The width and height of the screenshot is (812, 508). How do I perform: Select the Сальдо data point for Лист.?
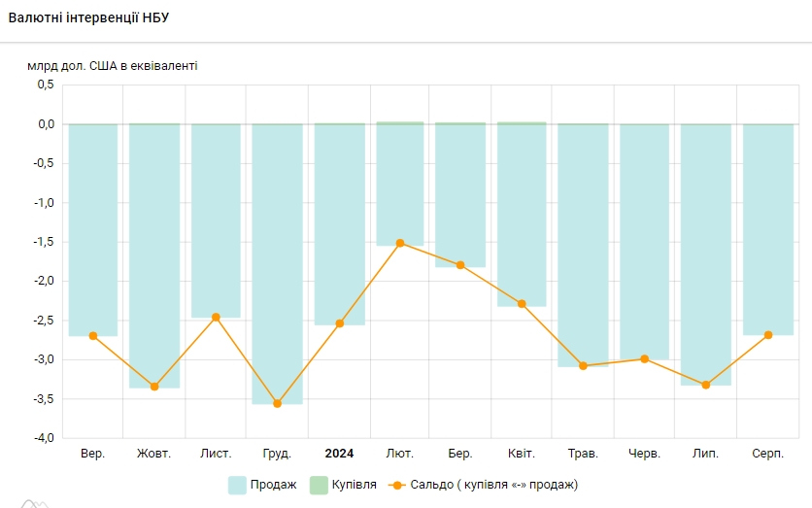point(216,317)
